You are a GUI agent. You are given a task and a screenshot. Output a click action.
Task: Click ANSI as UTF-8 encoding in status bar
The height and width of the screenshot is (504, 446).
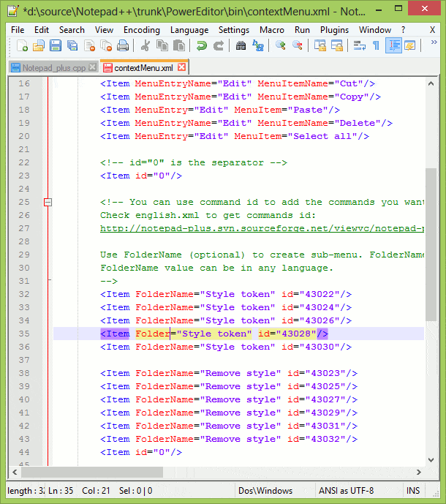pyautogui.click(x=346, y=491)
